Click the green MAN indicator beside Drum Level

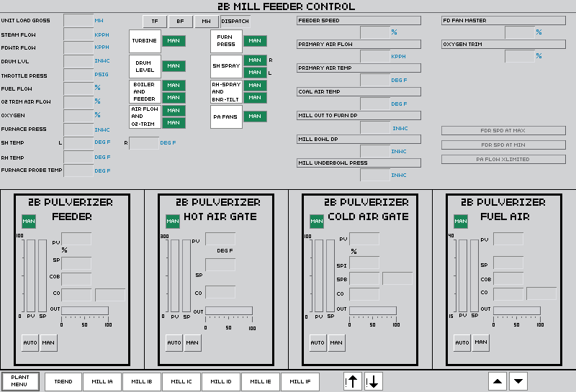click(x=174, y=66)
